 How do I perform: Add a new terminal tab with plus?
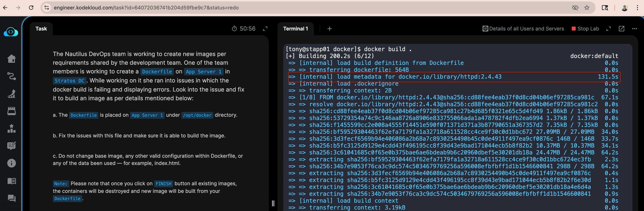click(x=329, y=29)
